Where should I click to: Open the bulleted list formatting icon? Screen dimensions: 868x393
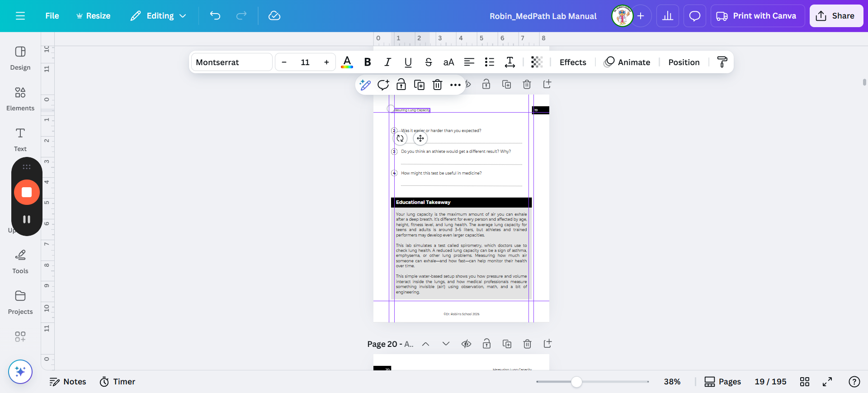click(489, 62)
